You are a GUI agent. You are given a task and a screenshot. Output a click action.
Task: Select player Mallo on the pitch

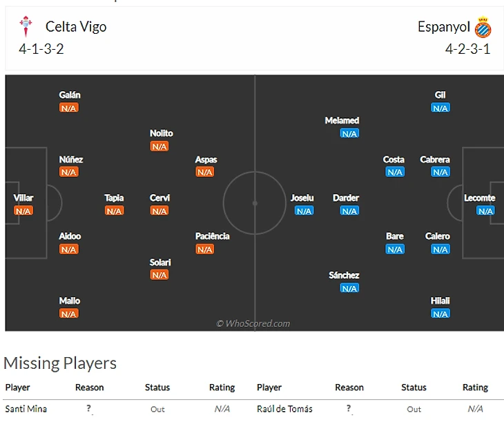[70, 300]
